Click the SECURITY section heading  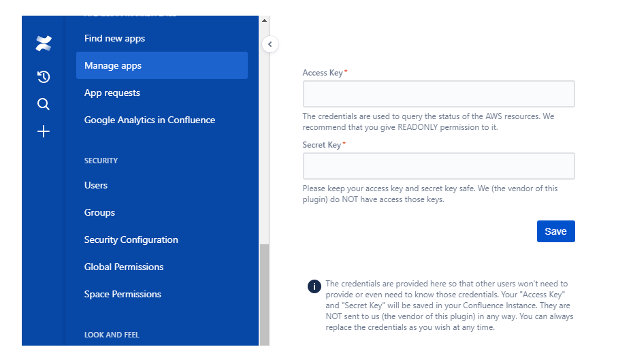101,161
